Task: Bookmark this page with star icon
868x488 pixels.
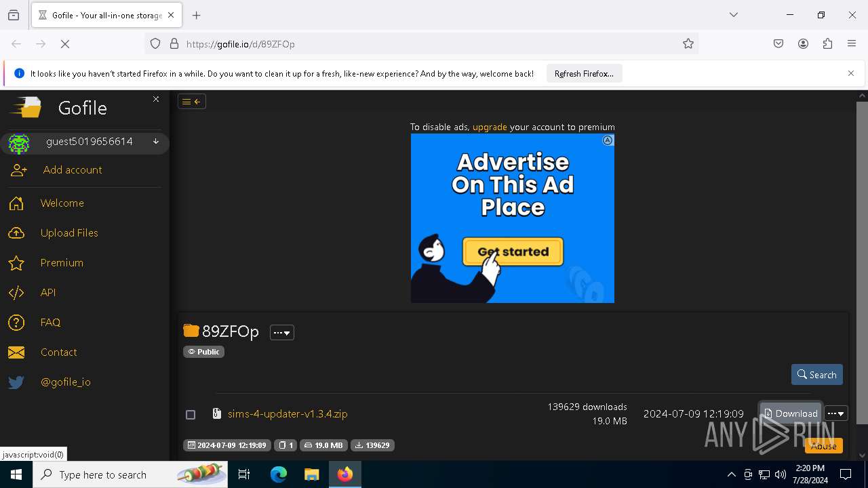Action: [688, 44]
